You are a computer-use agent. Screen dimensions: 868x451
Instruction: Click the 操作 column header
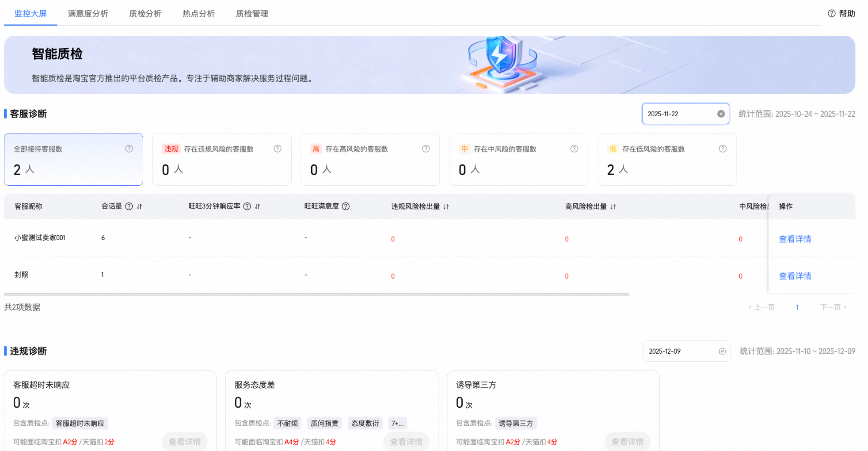tap(785, 206)
